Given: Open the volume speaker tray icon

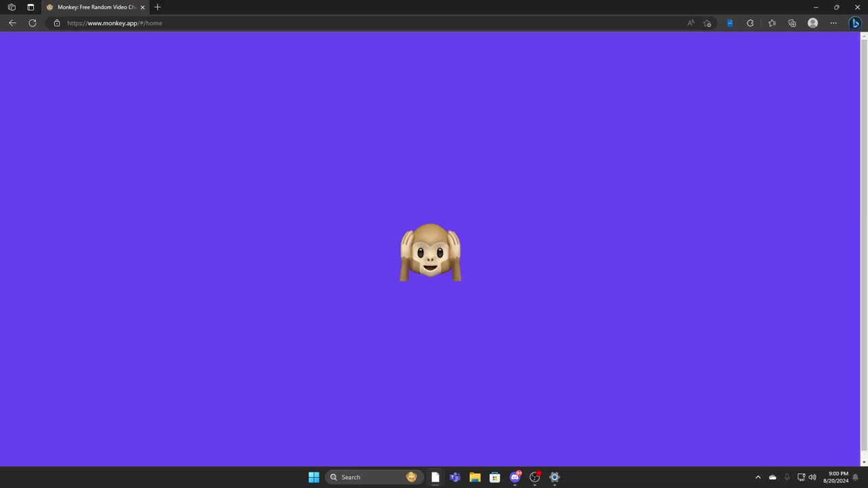Looking at the screenshot, I should pos(812,477).
